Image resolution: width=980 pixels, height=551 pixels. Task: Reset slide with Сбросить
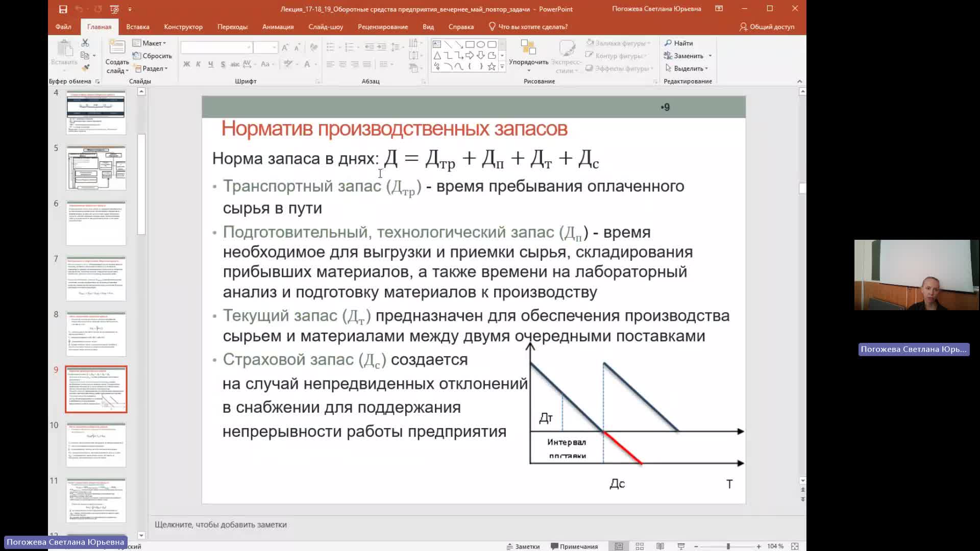pos(152,56)
